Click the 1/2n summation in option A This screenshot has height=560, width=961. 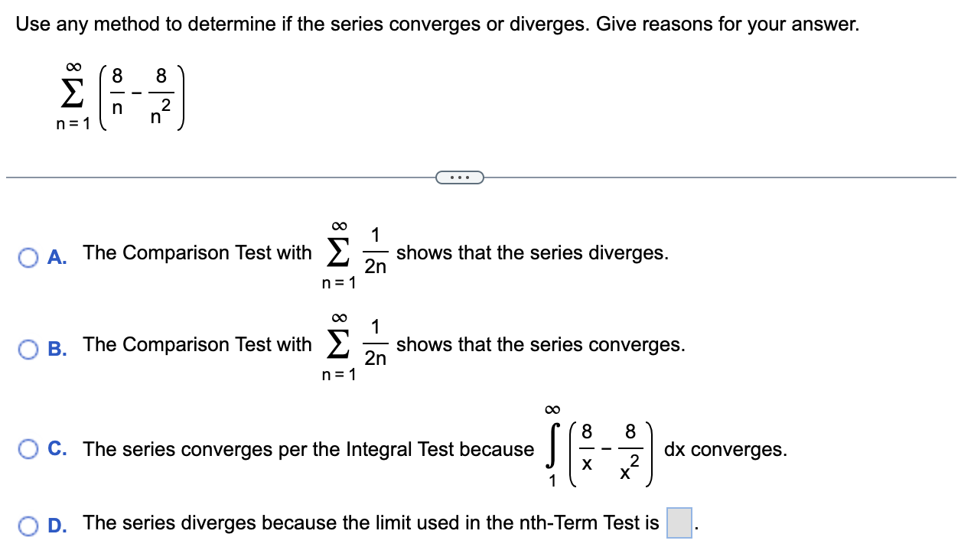354,255
